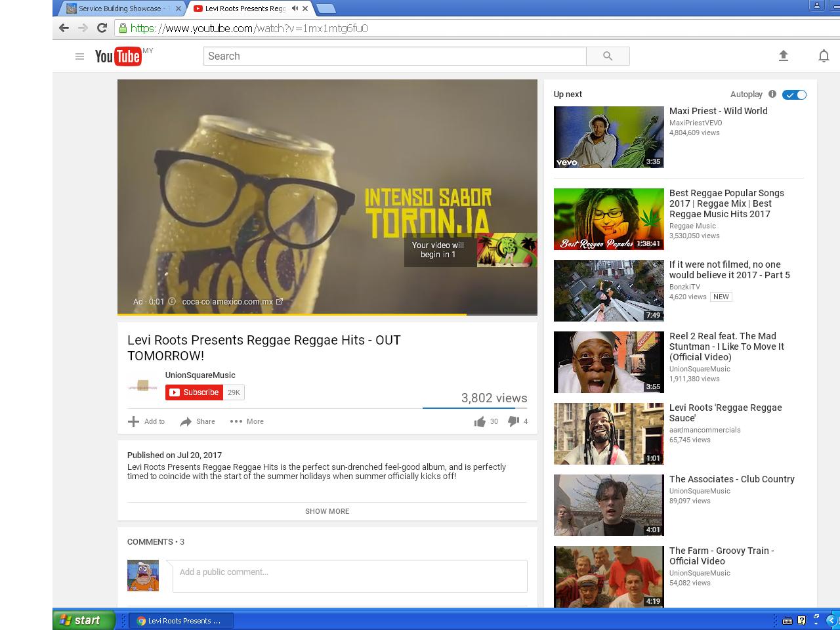Click the Add a public comment field
Image resolution: width=840 pixels, height=630 pixels.
click(350, 576)
